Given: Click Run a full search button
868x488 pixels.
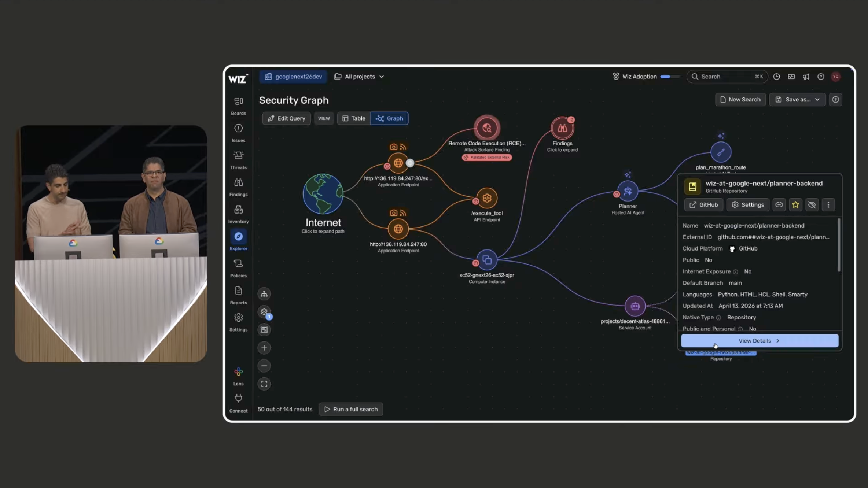Looking at the screenshot, I should pos(351,409).
